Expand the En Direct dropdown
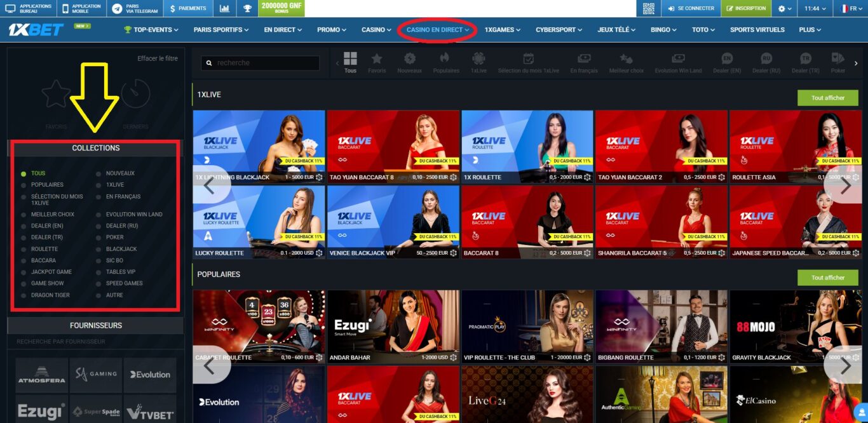 [283, 30]
